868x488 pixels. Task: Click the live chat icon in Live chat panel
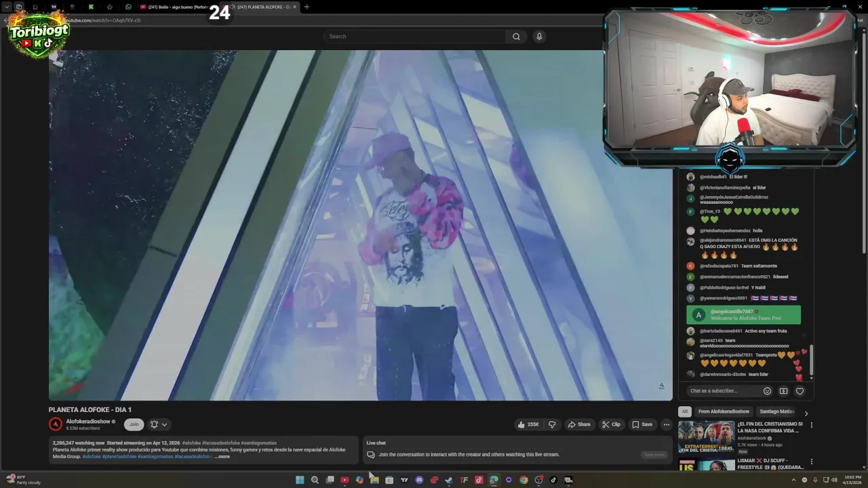[x=371, y=455]
